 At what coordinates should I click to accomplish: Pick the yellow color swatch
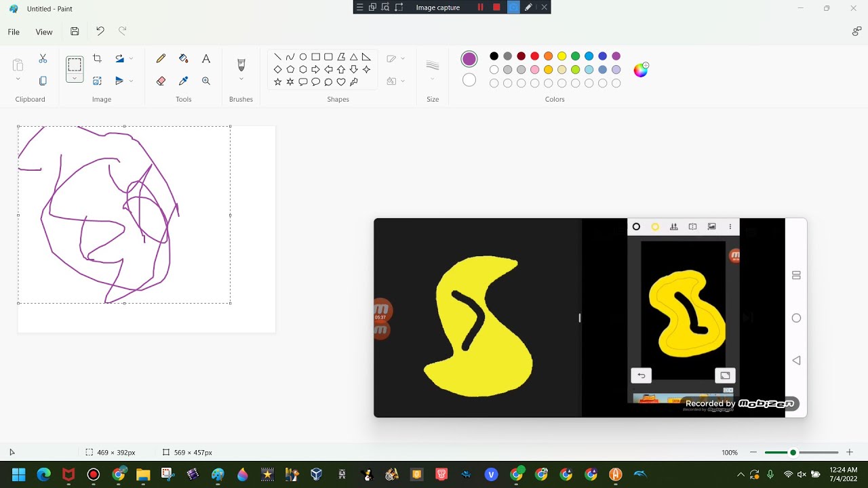tap(562, 56)
